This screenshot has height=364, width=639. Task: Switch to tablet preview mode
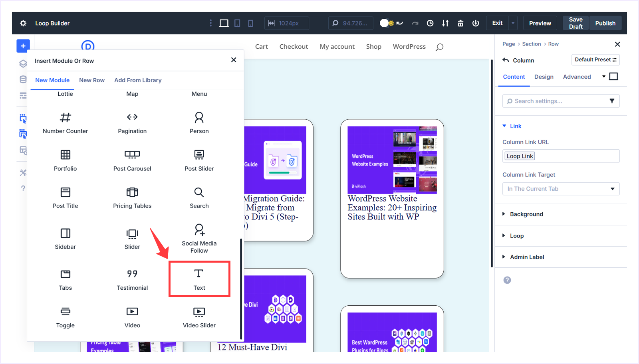tap(237, 23)
